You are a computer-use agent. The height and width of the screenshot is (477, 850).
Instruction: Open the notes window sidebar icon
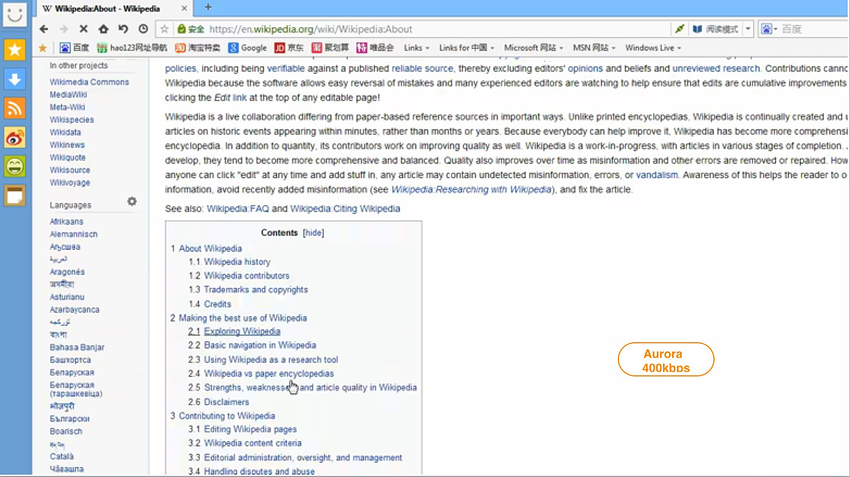pos(15,196)
